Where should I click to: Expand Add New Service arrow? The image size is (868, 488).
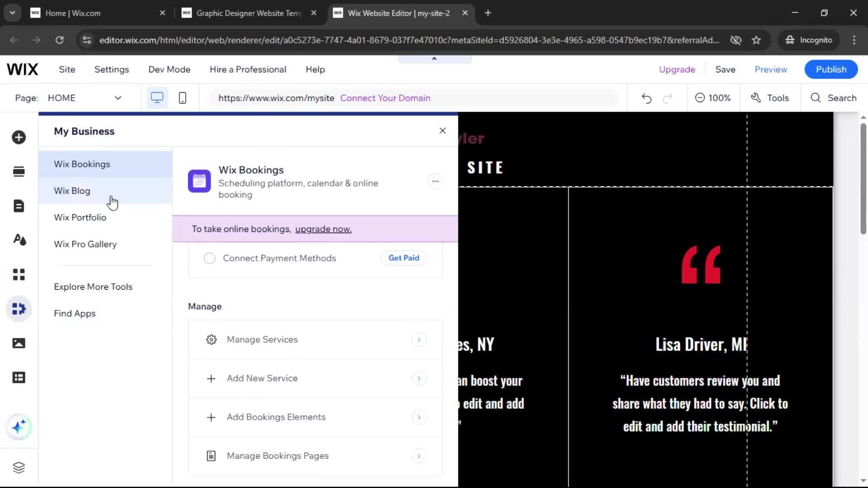coord(419,379)
